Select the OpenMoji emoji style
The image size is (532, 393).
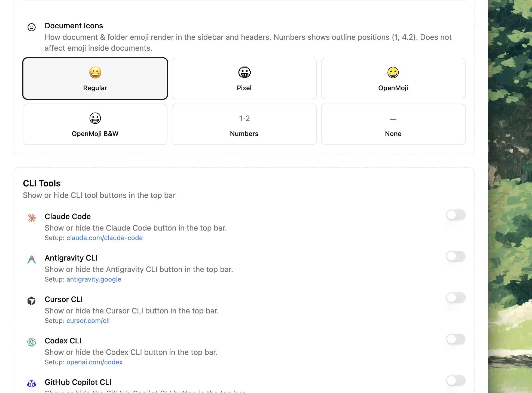coord(393,78)
